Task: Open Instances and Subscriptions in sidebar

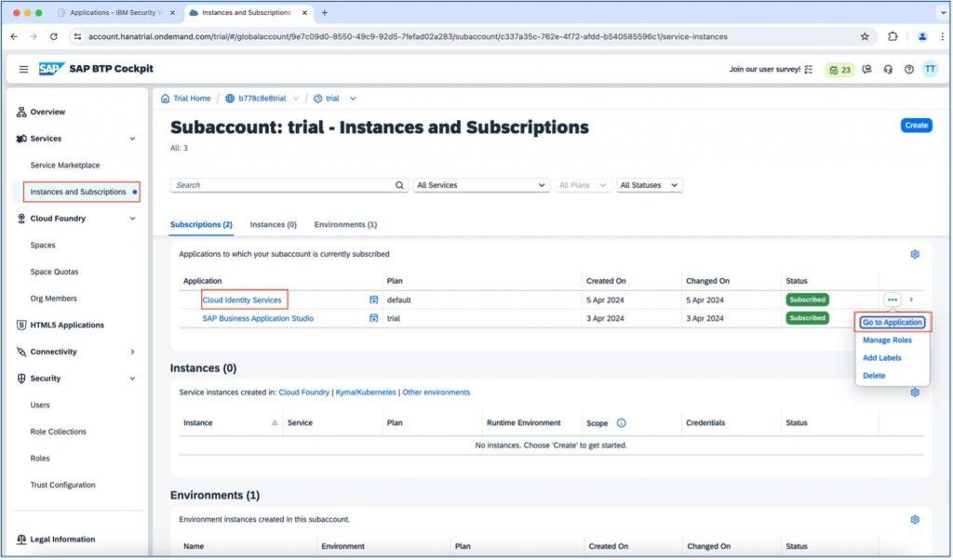Action: (x=78, y=192)
